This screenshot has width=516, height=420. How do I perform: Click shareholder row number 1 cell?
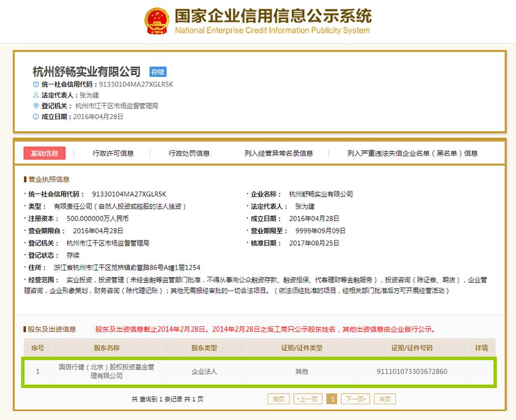pyautogui.click(x=37, y=372)
